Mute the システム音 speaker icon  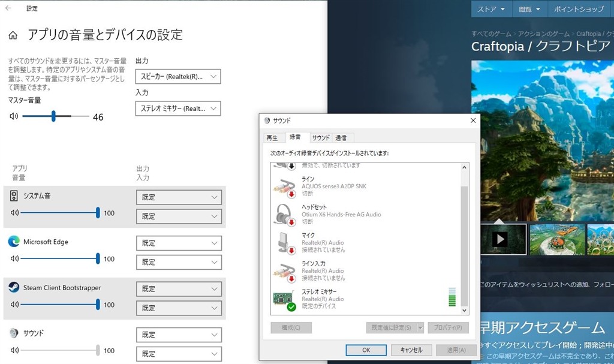[14, 213]
